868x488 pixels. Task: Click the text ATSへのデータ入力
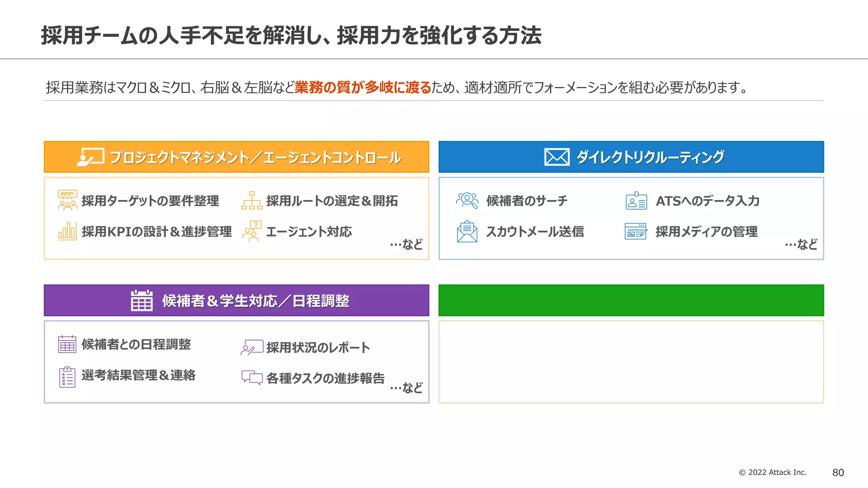708,201
